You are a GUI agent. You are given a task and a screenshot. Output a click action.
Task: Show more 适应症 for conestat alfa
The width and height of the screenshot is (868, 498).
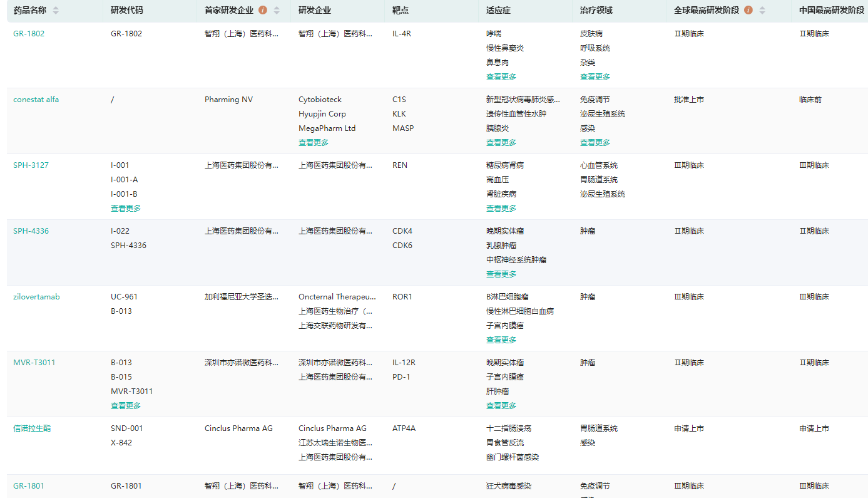click(x=501, y=143)
